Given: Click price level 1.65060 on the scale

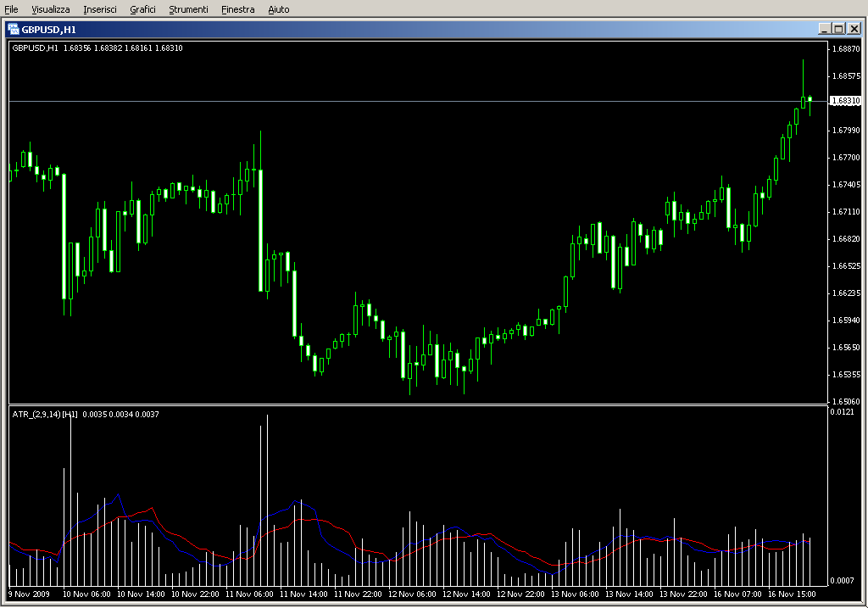Looking at the screenshot, I should (847, 401).
